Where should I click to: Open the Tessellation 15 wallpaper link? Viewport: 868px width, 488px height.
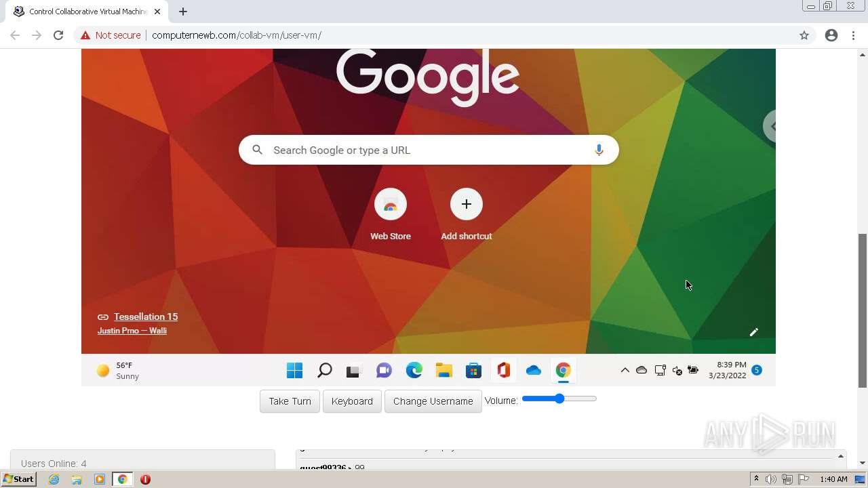tap(146, 317)
